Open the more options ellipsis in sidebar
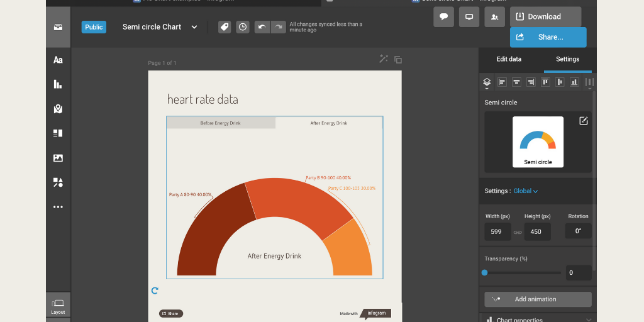Viewport: 644px width, 322px height. coord(58,207)
